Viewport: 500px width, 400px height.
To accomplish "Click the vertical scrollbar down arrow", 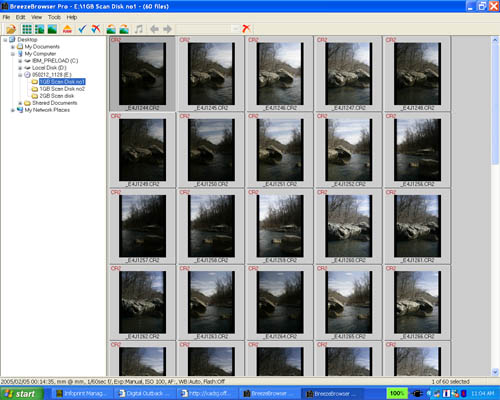I will 495,372.
